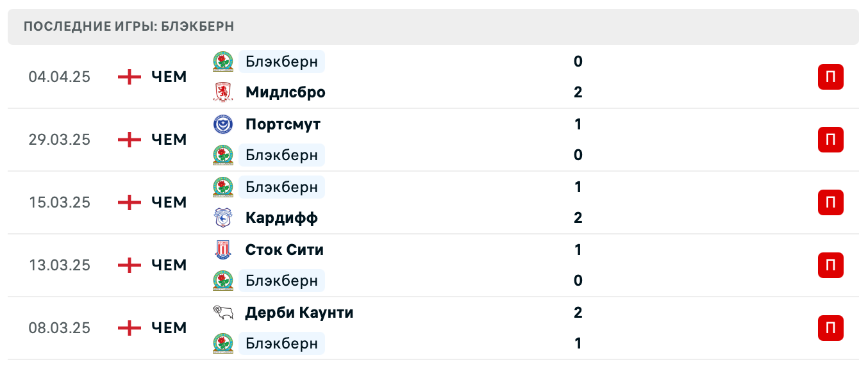Open the Кардифф team link
This screenshot has width=868, height=369.
pyautogui.click(x=281, y=218)
